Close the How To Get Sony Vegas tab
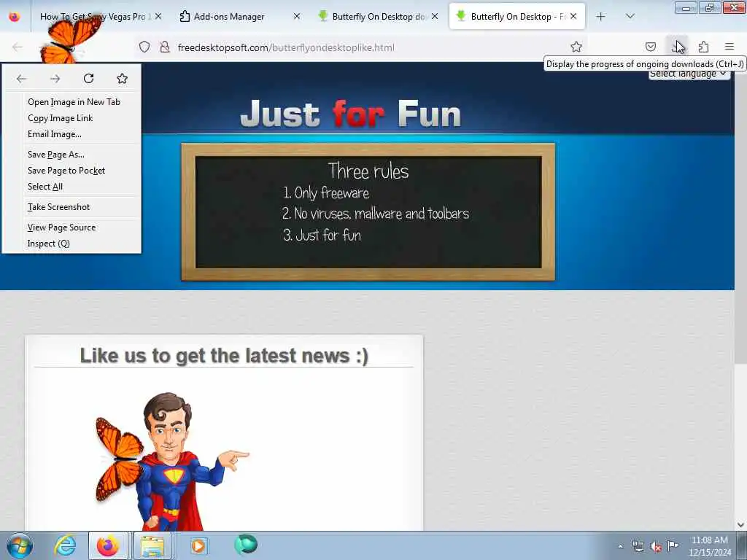The image size is (747, 560). [158, 16]
